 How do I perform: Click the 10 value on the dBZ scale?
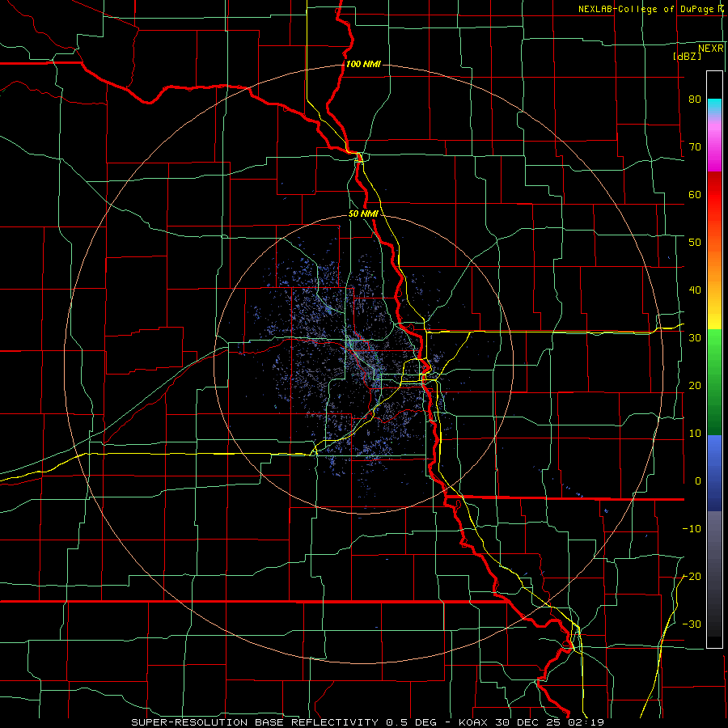coord(695,434)
